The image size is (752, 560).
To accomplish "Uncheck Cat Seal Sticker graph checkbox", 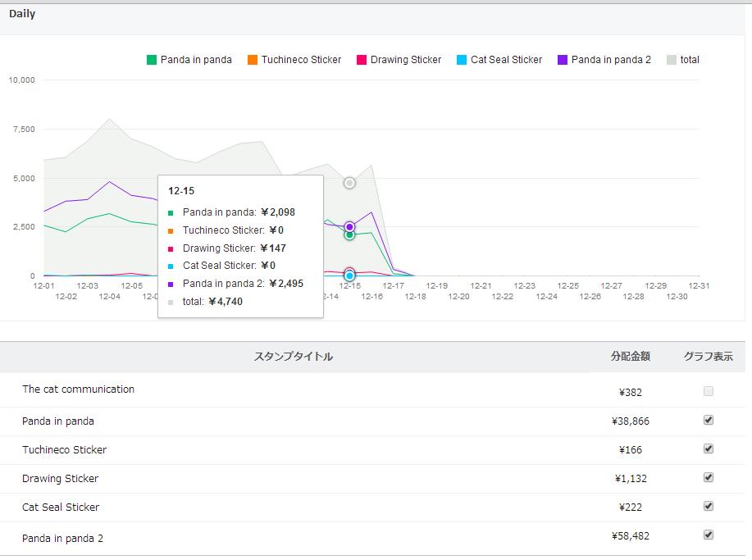I will pos(709,506).
